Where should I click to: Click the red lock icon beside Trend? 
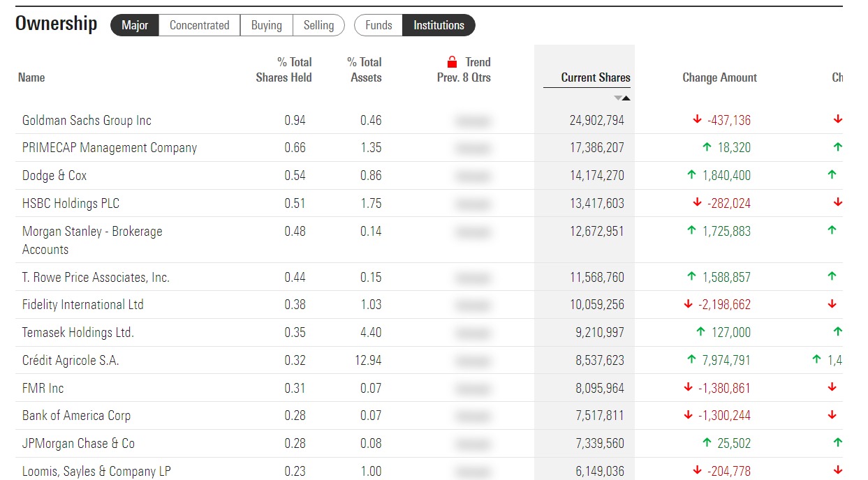pyautogui.click(x=452, y=62)
